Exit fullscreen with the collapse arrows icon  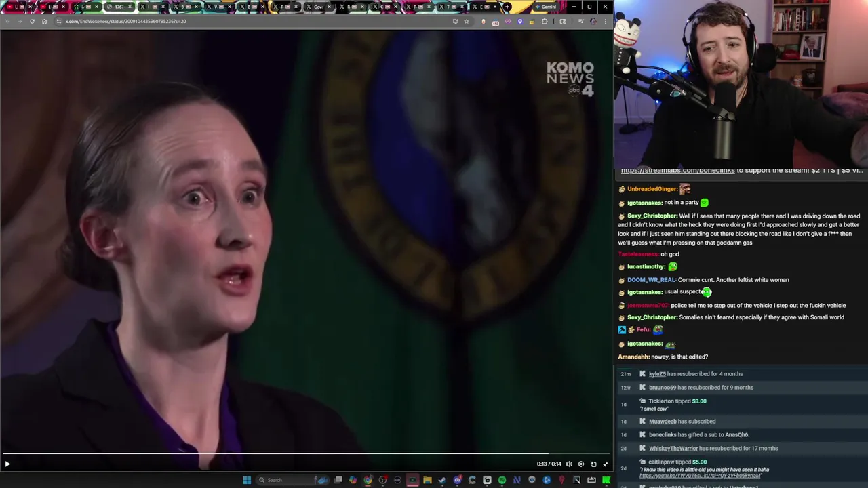606,464
